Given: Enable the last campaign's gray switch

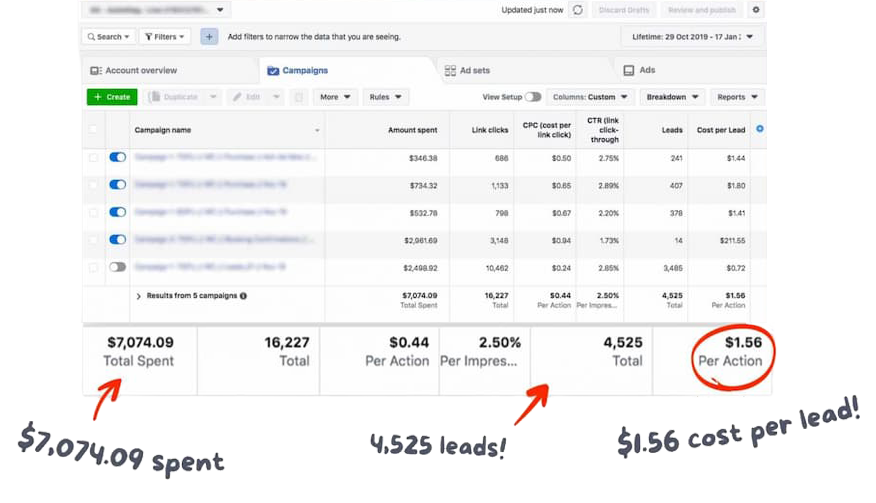Looking at the screenshot, I should [117, 267].
